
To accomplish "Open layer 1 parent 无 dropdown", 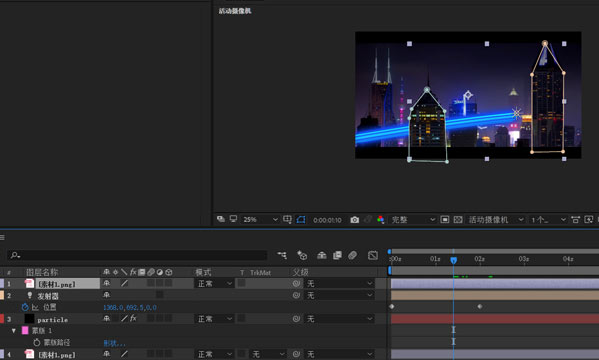I will 339,284.
